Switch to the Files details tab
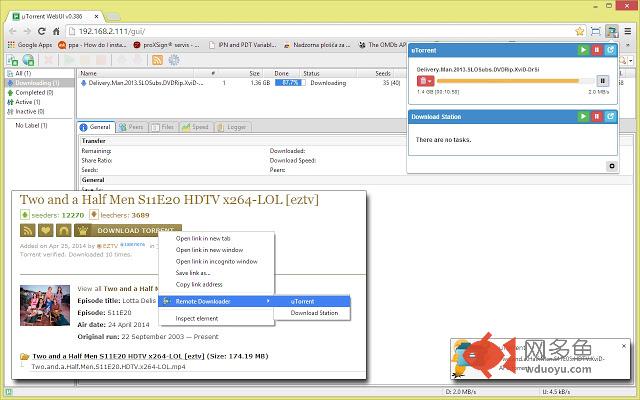Screen dimensions: 640x400 pos(163,127)
